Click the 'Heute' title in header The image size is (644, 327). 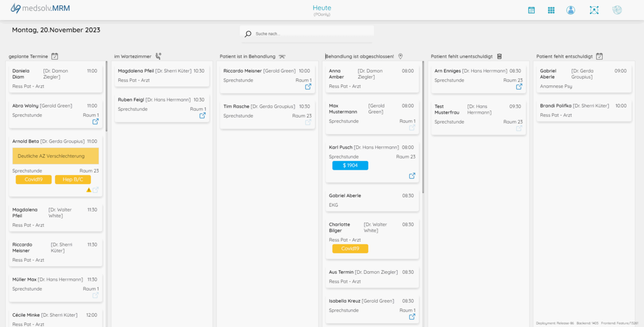click(322, 8)
